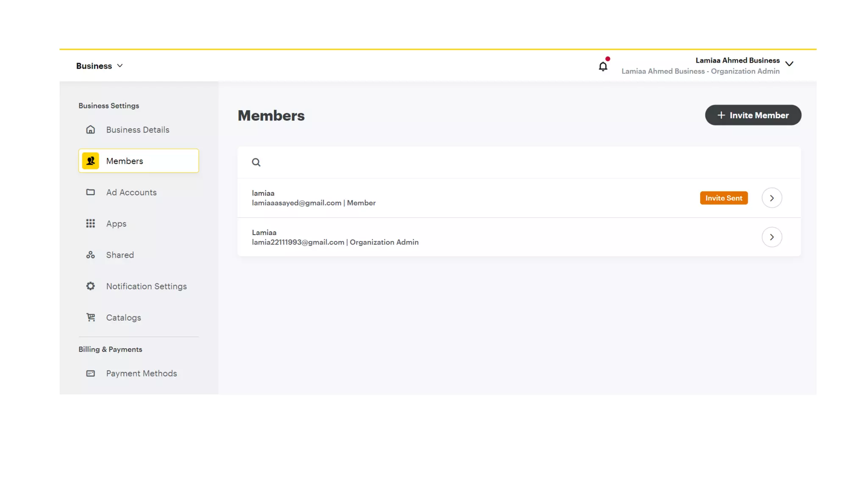This screenshot has width=868, height=488.
Task: Focus the members search input field
Action: (x=509, y=162)
